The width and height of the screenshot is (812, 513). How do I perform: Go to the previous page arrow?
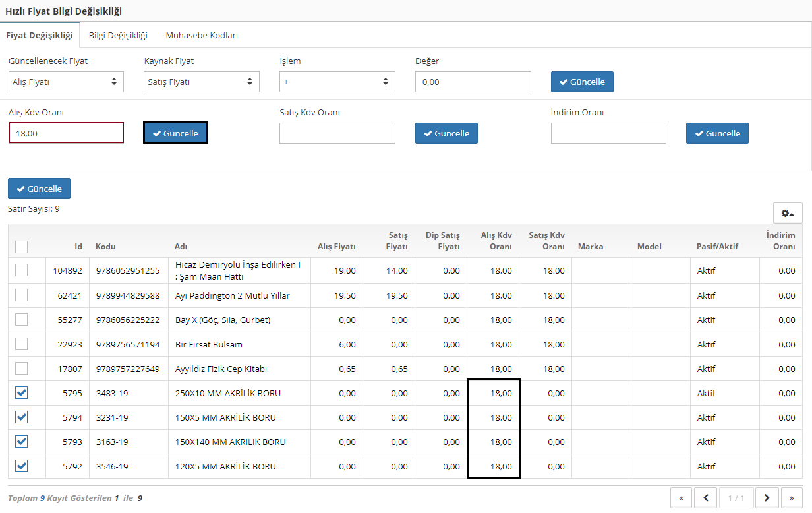[706, 498]
